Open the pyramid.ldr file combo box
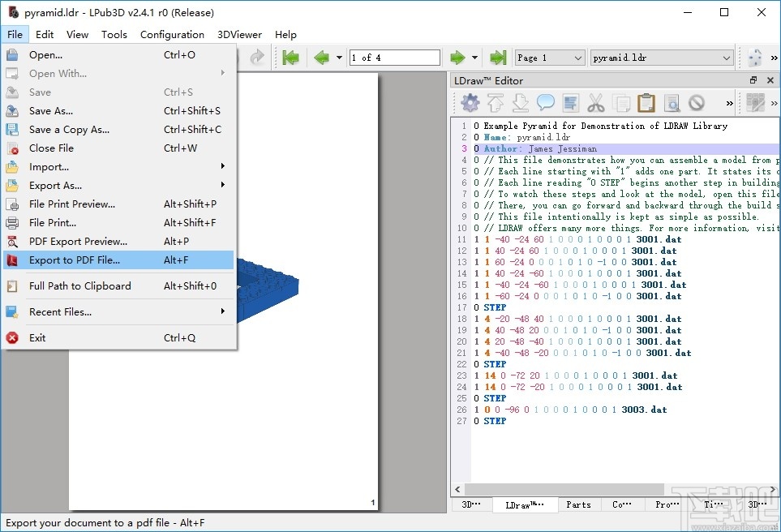Viewport: 781px width, 532px height. tap(662, 58)
